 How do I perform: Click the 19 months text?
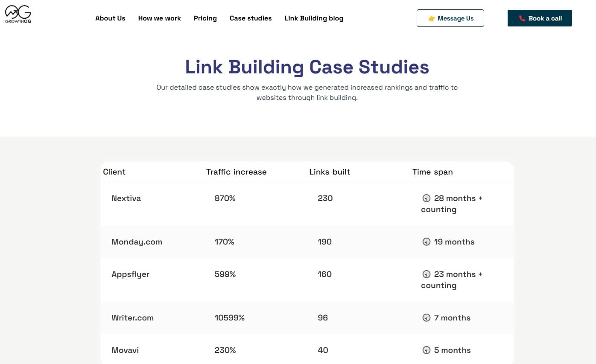[454, 242]
